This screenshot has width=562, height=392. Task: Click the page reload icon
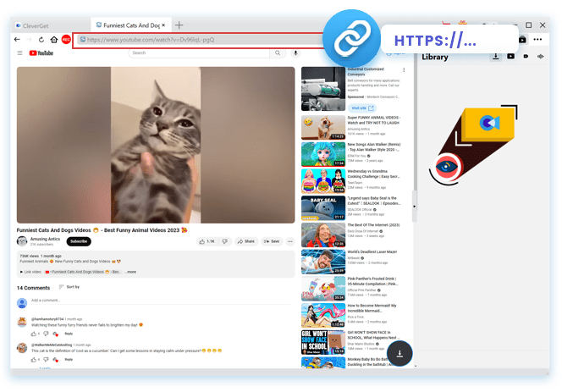point(41,40)
